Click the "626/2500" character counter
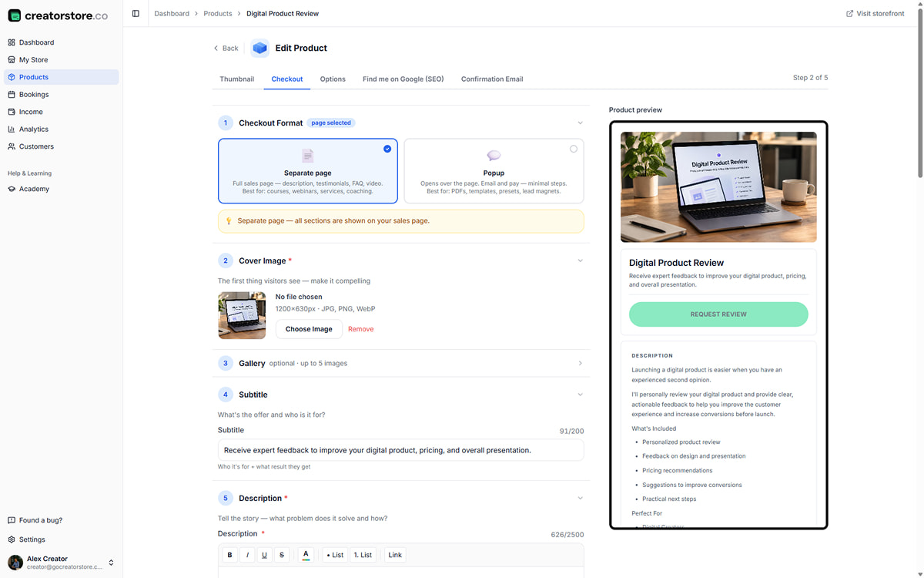The height and width of the screenshot is (578, 924). tap(567, 534)
